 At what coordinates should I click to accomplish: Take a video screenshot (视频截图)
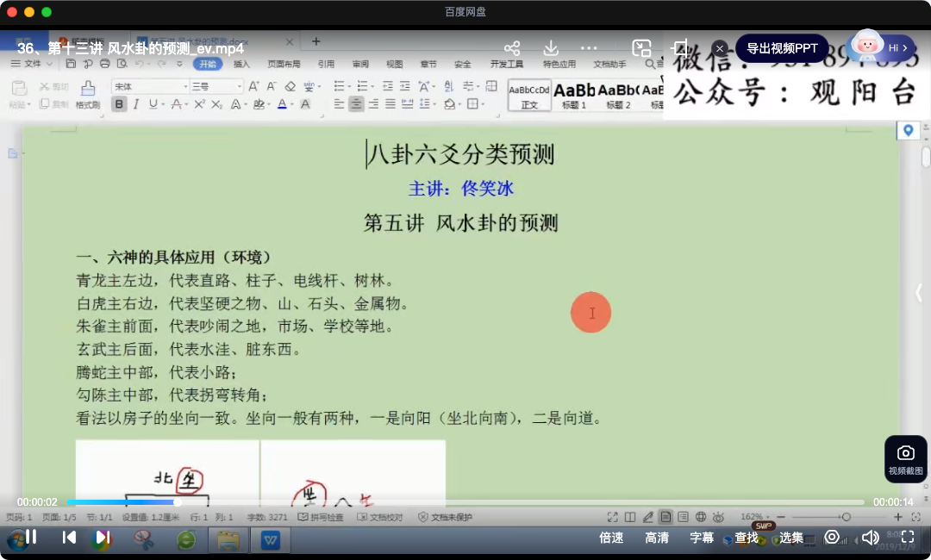[x=905, y=458]
